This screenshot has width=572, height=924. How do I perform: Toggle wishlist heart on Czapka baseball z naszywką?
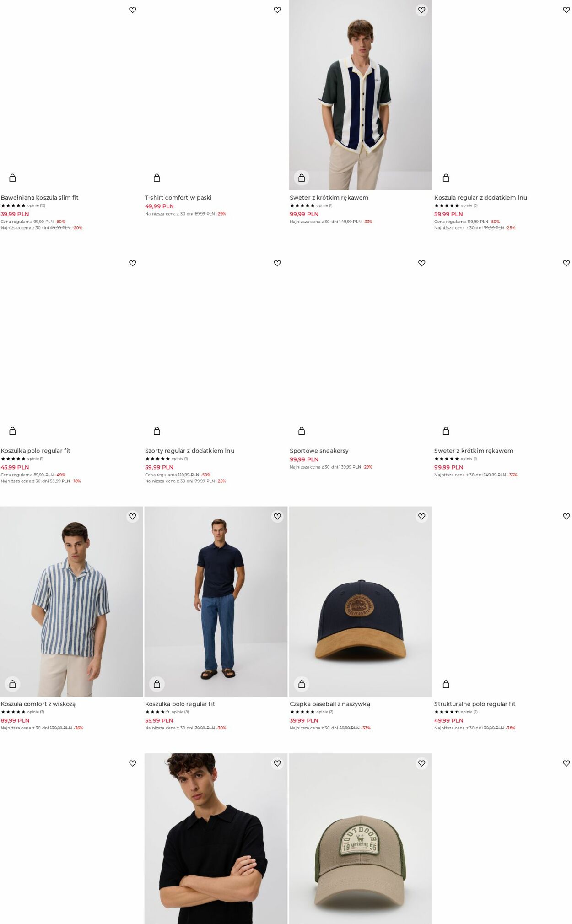click(x=422, y=516)
